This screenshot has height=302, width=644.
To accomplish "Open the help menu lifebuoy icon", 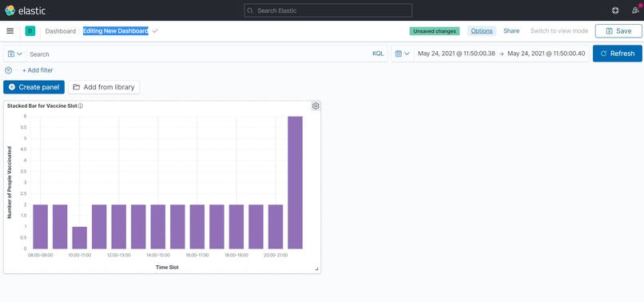I will click(x=615, y=10).
